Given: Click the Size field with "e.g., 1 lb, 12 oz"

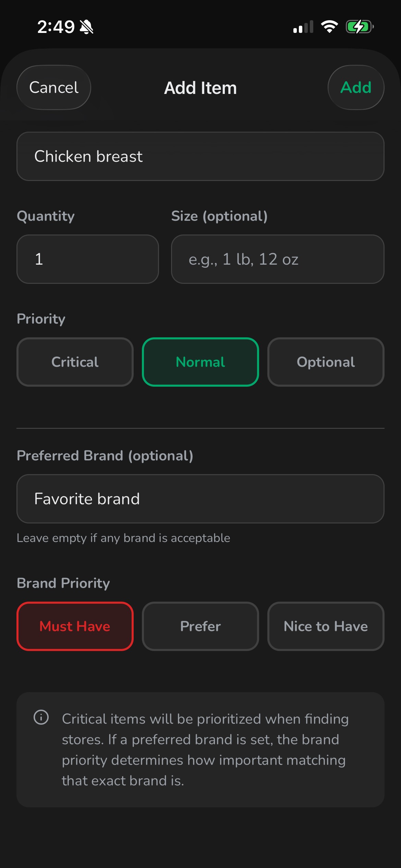Looking at the screenshot, I should click(x=278, y=259).
